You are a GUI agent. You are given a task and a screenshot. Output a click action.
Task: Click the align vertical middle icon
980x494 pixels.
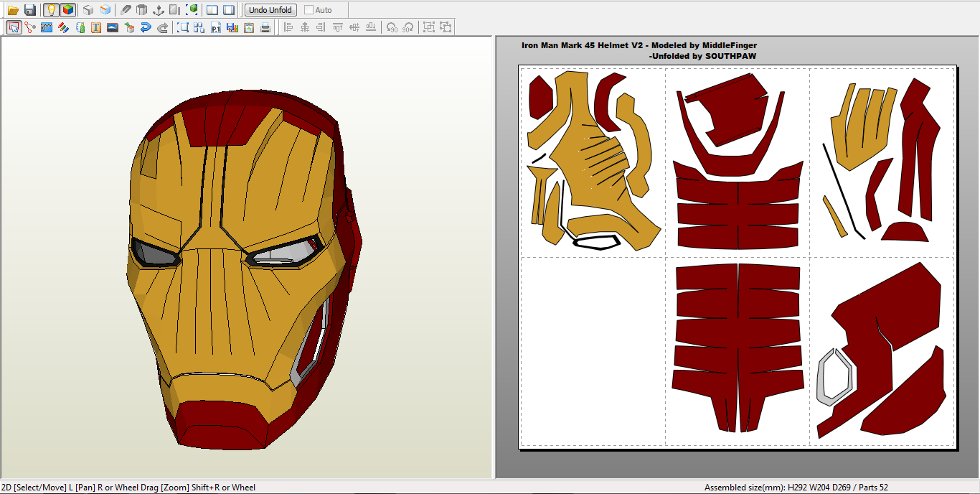tap(354, 27)
